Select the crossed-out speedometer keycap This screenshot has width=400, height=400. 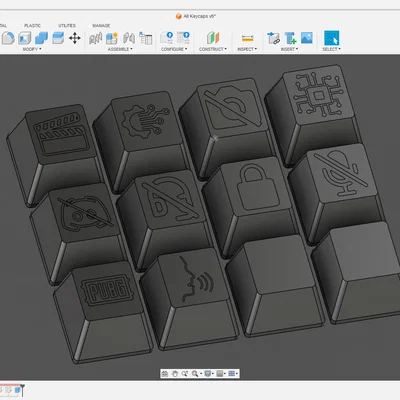pos(171,200)
